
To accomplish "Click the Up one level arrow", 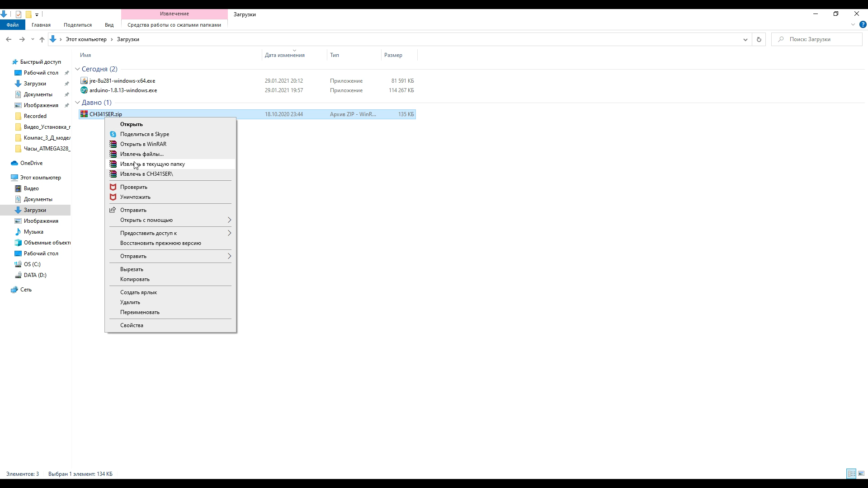I will pyautogui.click(x=42, y=39).
